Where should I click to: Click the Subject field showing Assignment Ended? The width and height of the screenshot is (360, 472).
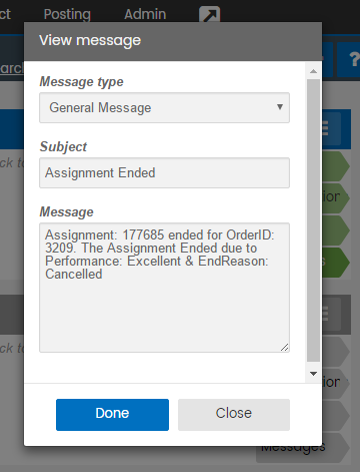coord(164,173)
